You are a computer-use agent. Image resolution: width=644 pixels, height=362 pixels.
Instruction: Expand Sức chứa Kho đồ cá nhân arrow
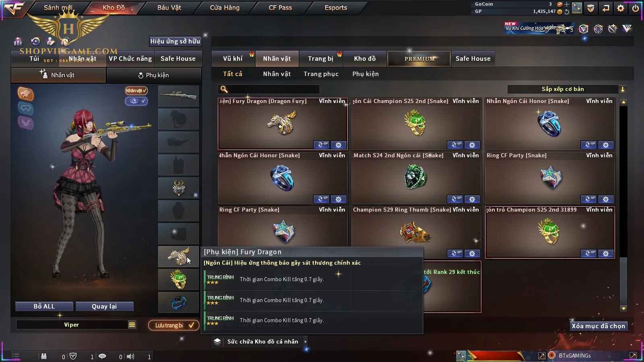305,341
